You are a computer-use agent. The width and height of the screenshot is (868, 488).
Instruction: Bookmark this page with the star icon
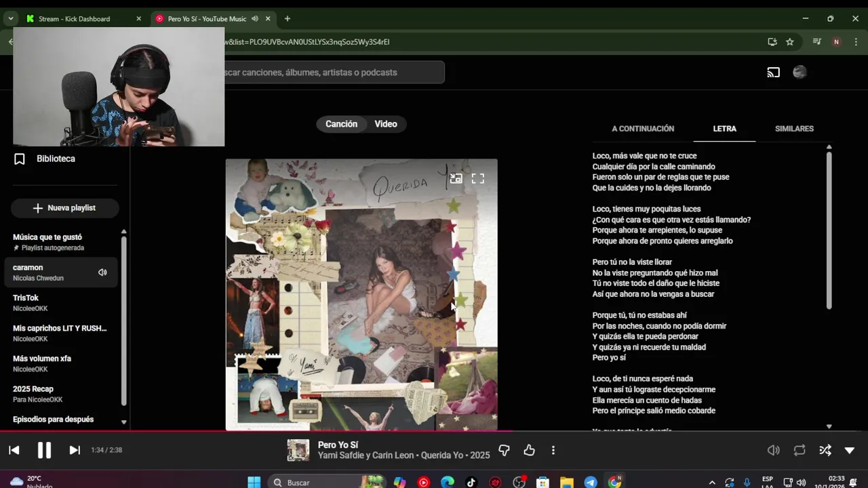(x=789, y=42)
